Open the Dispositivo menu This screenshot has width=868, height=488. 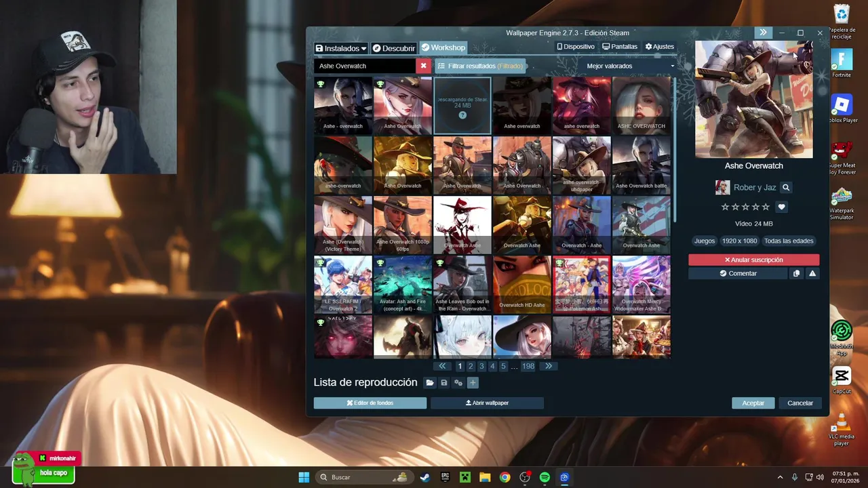coord(576,47)
